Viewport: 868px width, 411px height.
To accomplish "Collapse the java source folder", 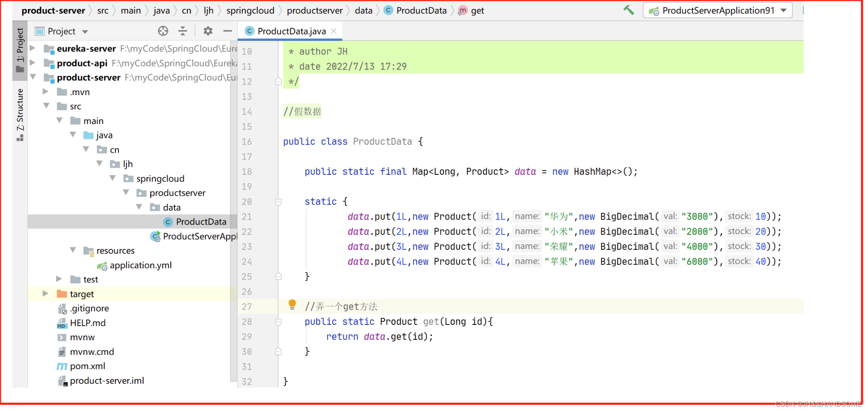I will (73, 135).
